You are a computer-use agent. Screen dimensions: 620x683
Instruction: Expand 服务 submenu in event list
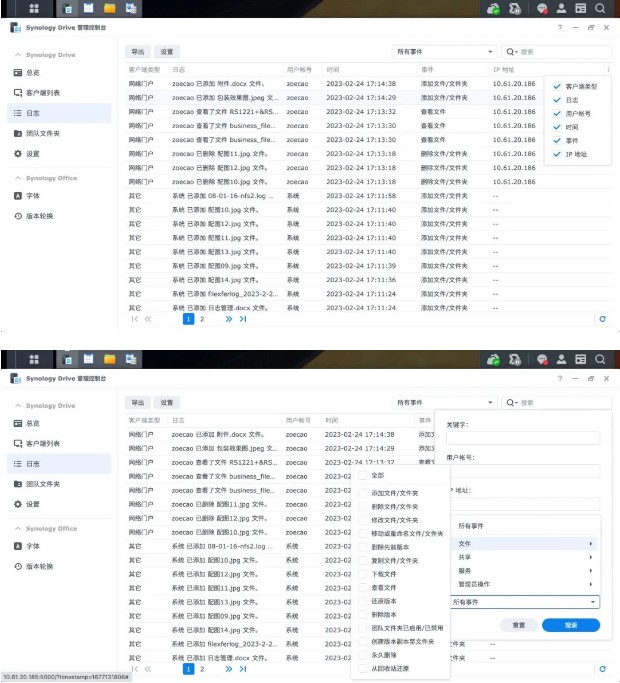pyautogui.click(x=591, y=571)
